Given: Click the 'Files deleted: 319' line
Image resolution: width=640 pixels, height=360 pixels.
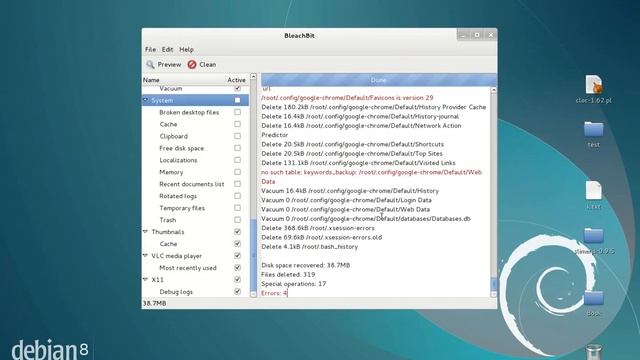Looking at the screenshot, I should point(288,274).
